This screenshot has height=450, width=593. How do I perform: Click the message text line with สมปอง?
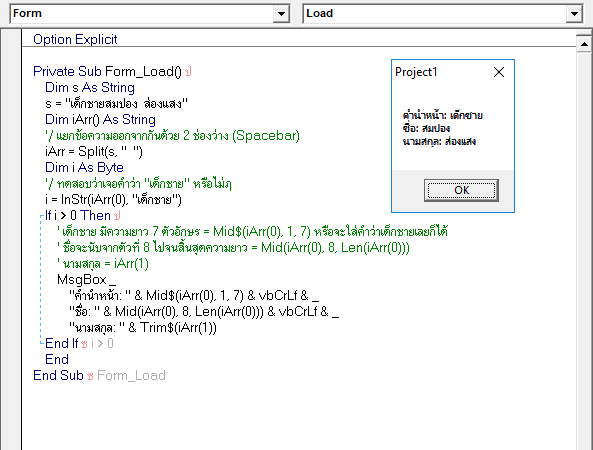[426, 129]
